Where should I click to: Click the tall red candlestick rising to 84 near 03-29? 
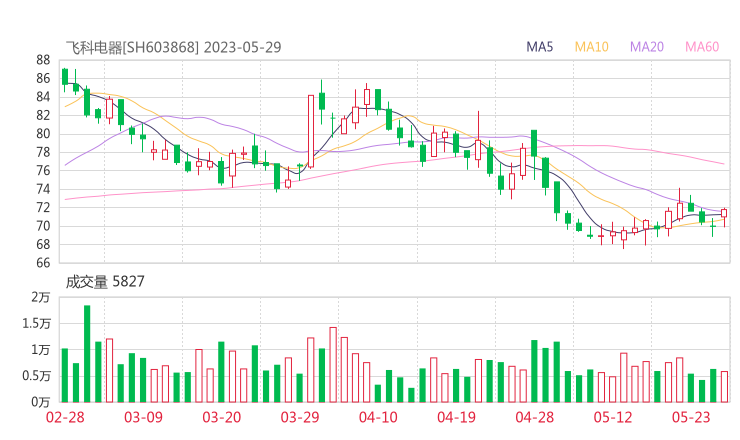tap(311, 131)
